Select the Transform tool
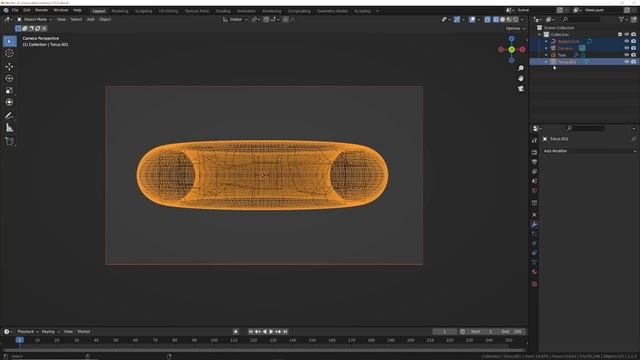Screen dimensions: 640x360 pyautogui.click(x=9, y=102)
